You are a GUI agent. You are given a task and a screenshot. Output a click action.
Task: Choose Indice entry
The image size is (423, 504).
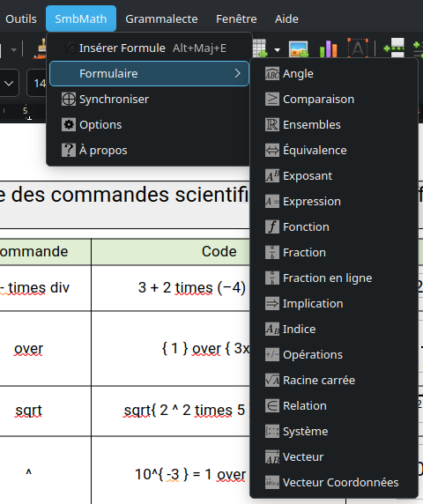tap(334, 330)
